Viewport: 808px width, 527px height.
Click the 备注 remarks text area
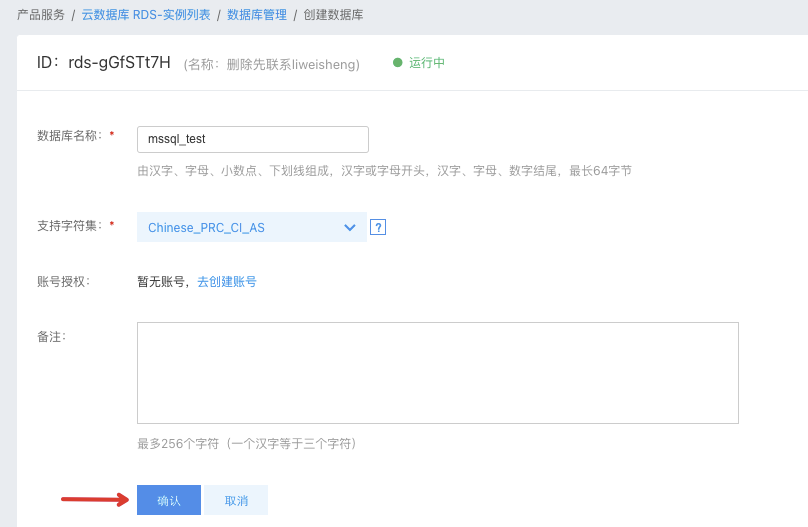coord(437,373)
